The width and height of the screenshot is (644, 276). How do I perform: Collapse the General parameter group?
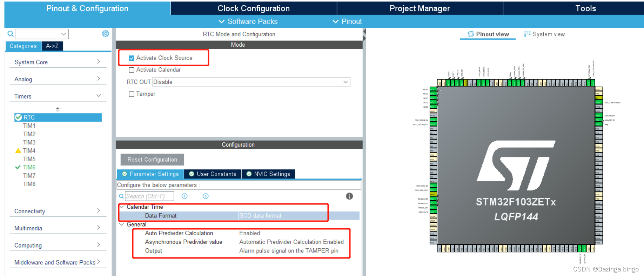(x=122, y=224)
